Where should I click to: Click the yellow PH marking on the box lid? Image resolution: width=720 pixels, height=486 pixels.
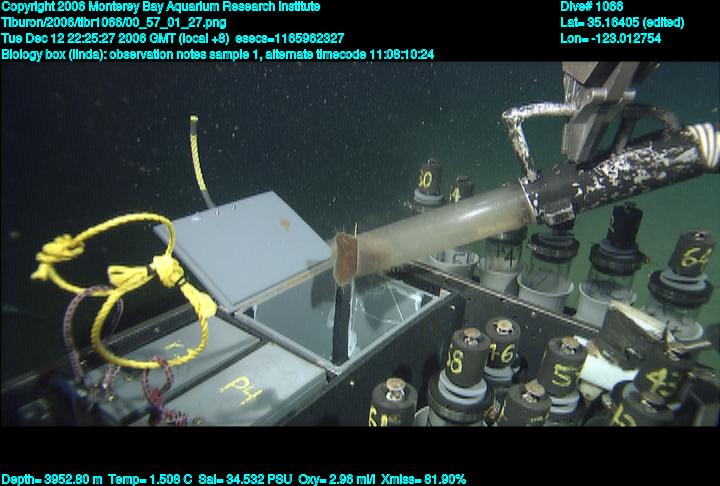pos(241,389)
